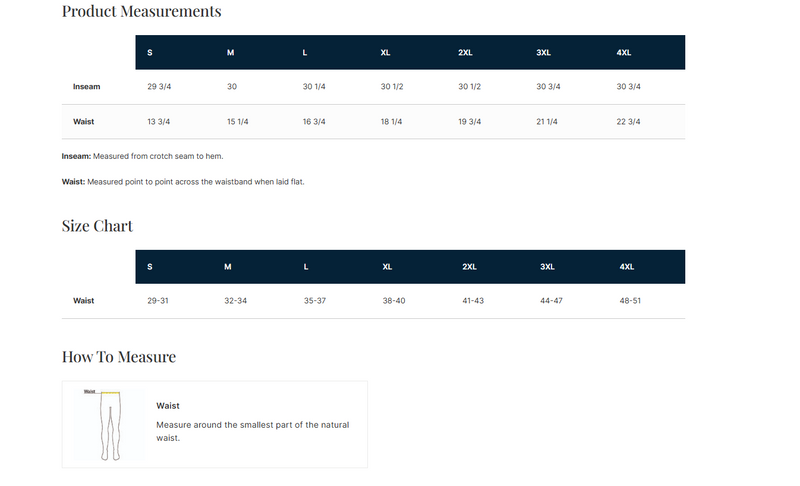
Task: Click the 29 3/4 inseam value for size S
Action: pyautogui.click(x=159, y=87)
